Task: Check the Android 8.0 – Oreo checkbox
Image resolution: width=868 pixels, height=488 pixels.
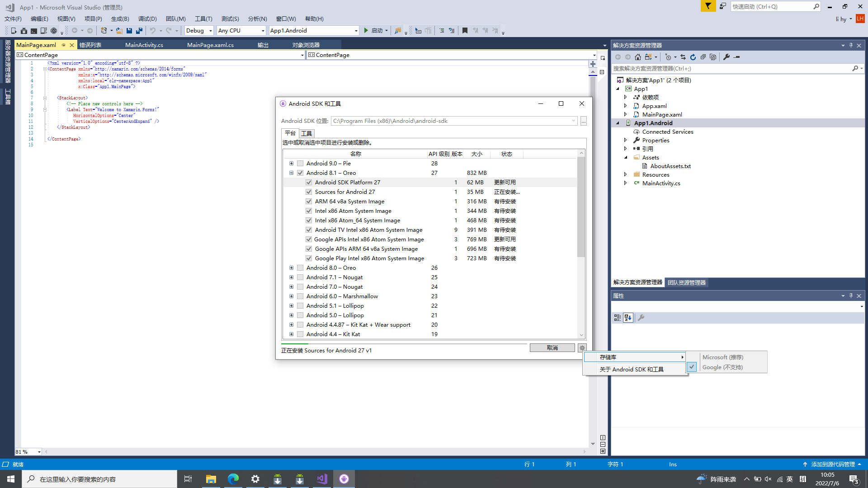Action: [300, 268]
